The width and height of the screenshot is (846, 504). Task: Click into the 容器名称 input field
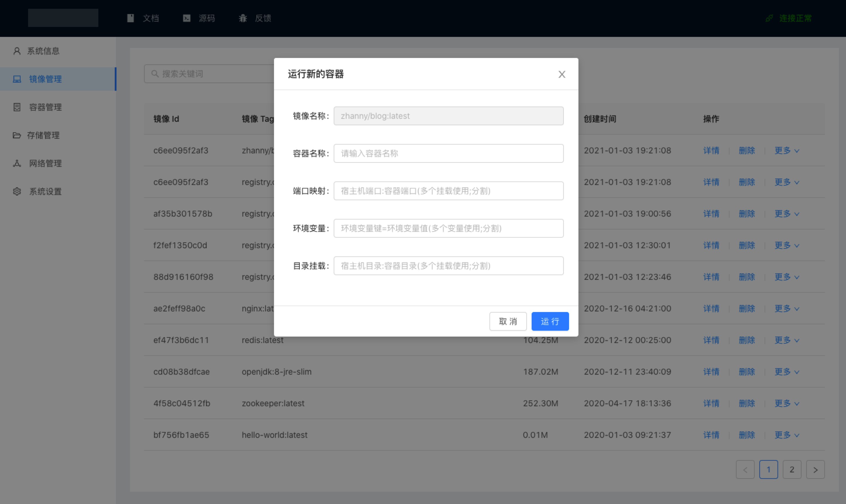pyautogui.click(x=448, y=153)
